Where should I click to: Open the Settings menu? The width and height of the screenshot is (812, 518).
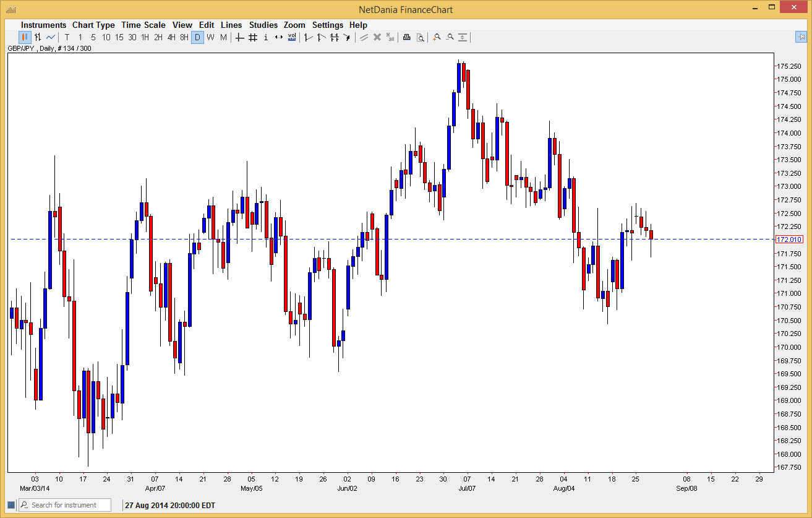coord(328,25)
